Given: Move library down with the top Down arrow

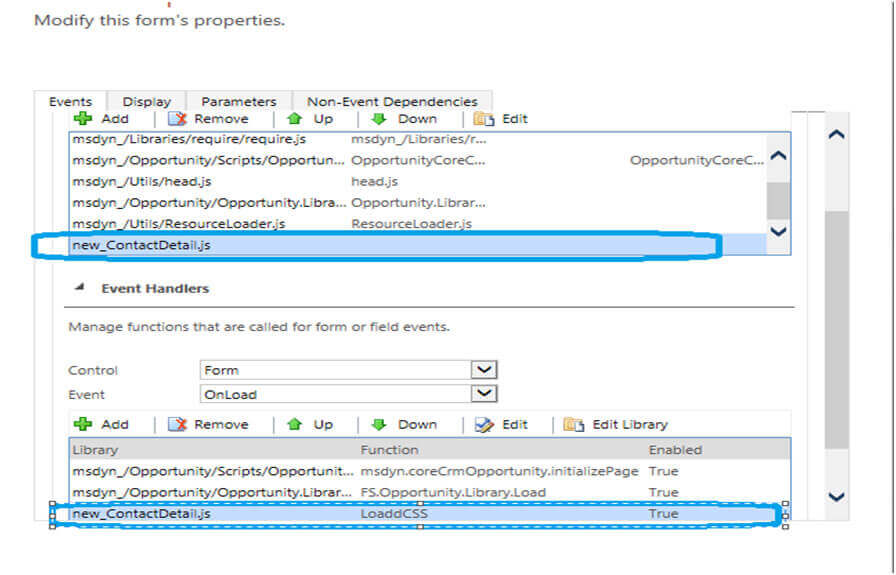Looking at the screenshot, I should (x=380, y=118).
